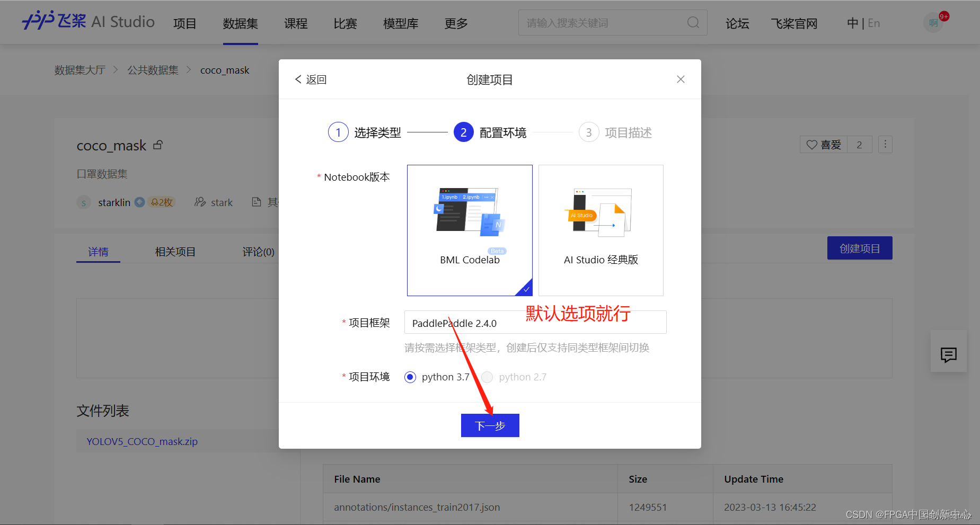Click the search magnifier icon
Image resolution: width=980 pixels, height=525 pixels.
click(x=693, y=23)
